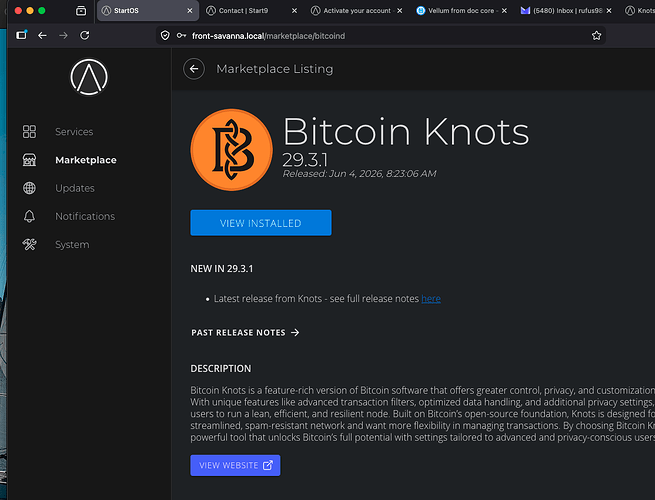Image resolution: width=655 pixels, height=500 pixels.
Task: Close the StartOS tab
Action: pyautogui.click(x=190, y=11)
